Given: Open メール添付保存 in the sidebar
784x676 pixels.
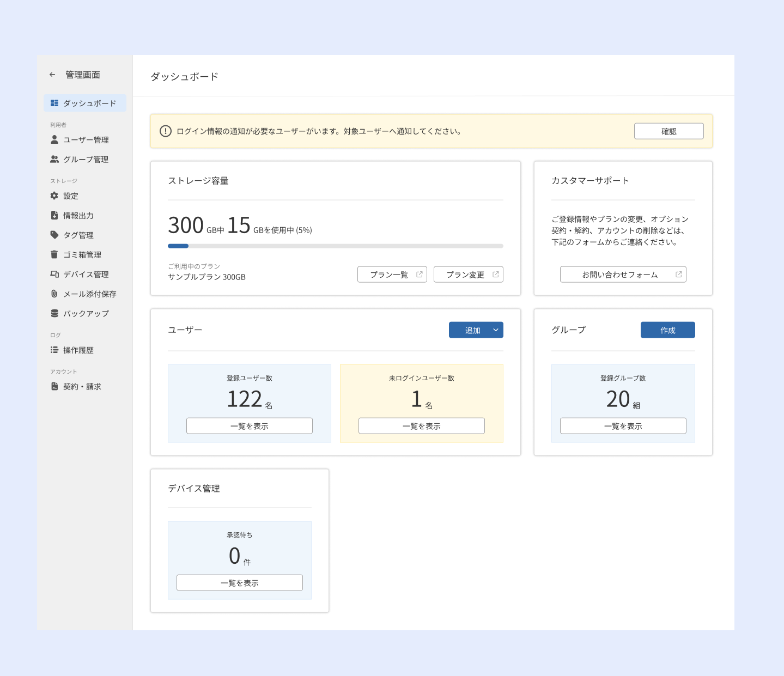Looking at the screenshot, I should point(85,294).
